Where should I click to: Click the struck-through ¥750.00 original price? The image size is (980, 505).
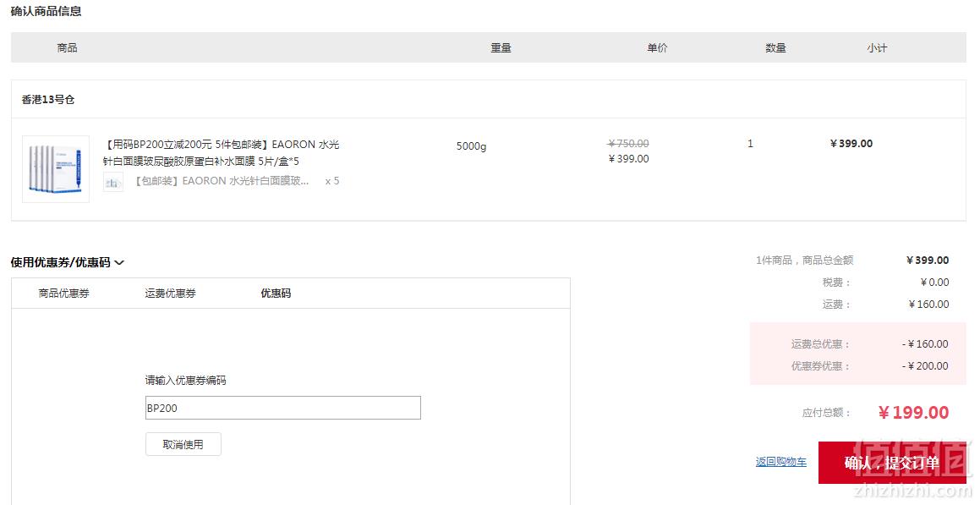[628, 143]
